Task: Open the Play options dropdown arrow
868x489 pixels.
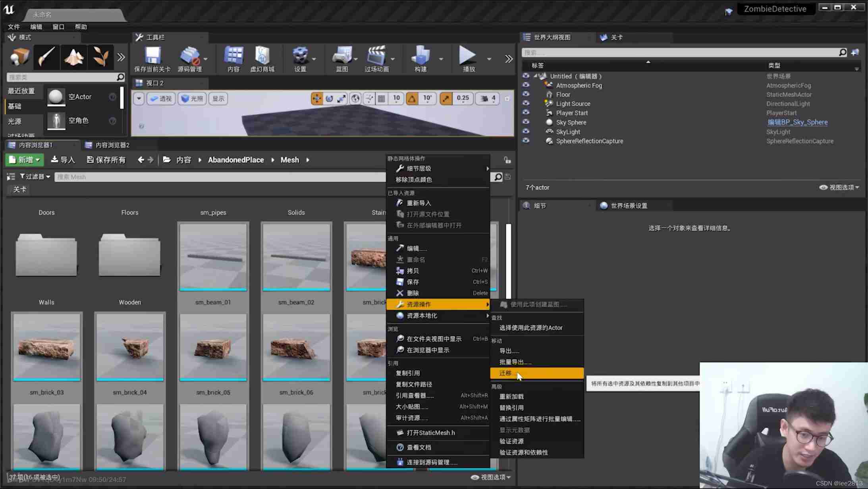Action: (489, 59)
